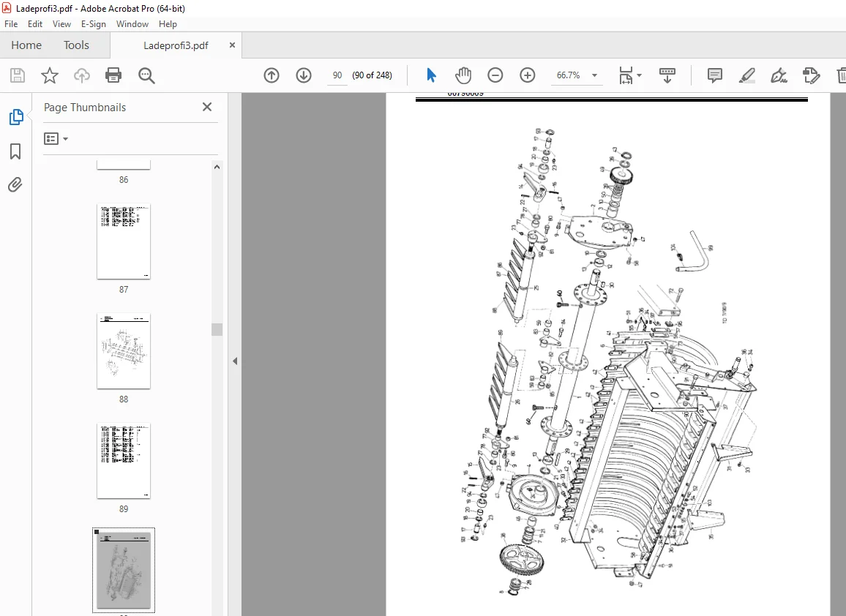Click the page number field showing 90
846x616 pixels.
(x=337, y=75)
